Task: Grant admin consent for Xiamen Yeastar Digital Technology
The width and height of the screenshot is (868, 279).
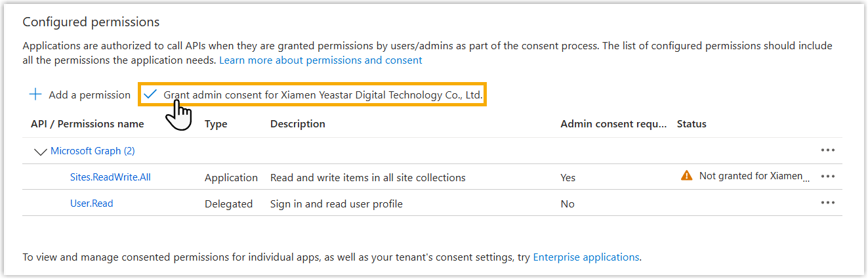Action: tap(323, 95)
